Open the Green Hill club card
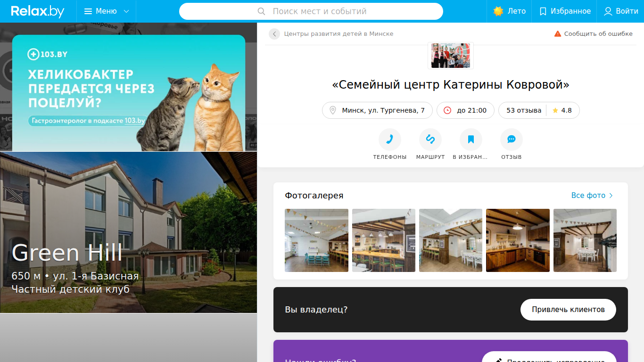The image size is (644, 362). coord(128,232)
